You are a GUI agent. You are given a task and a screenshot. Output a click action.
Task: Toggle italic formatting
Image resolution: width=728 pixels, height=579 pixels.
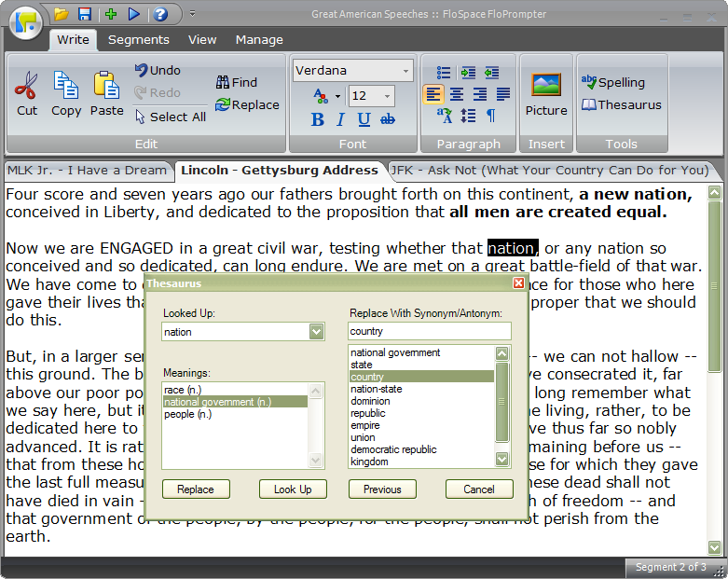(x=340, y=119)
